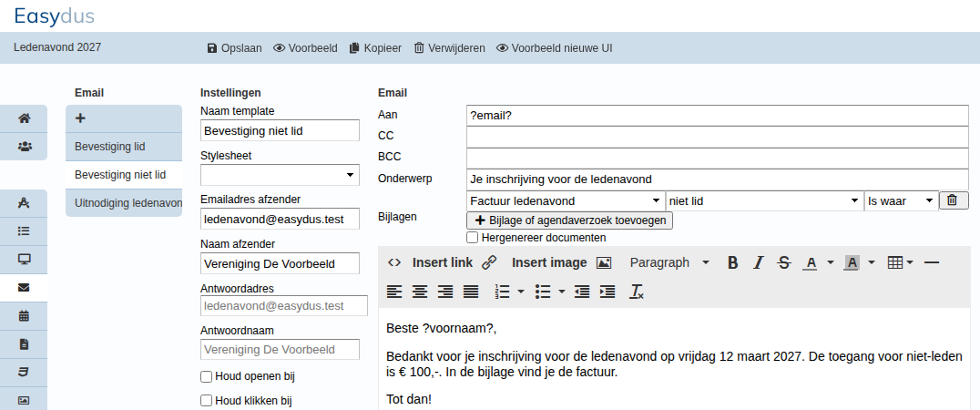Check Houd openen bij option
The width and height of the screenshot is (980, 410).
pyautogui.click(x=206, y=376)
